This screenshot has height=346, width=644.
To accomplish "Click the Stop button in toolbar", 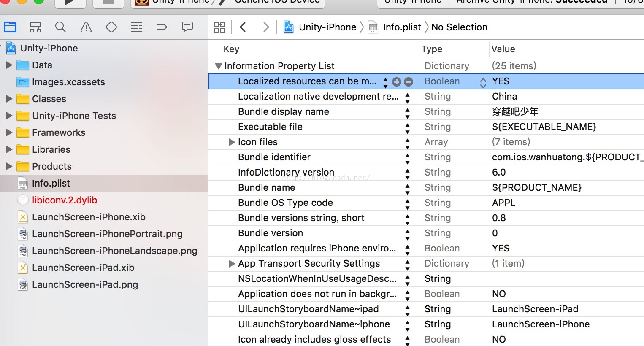I will click(x=108, y=3).
